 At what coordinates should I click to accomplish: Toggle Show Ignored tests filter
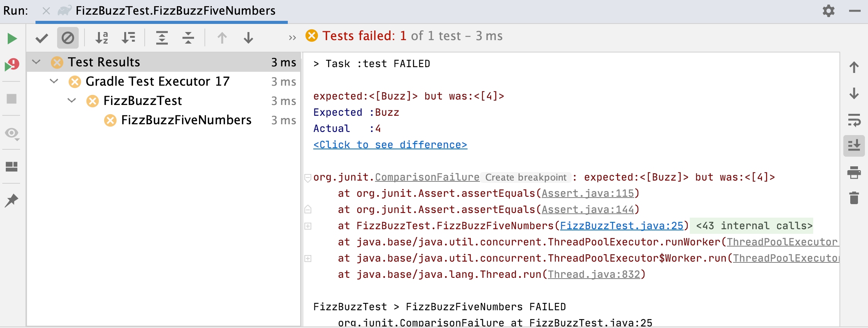coord(68,38)
